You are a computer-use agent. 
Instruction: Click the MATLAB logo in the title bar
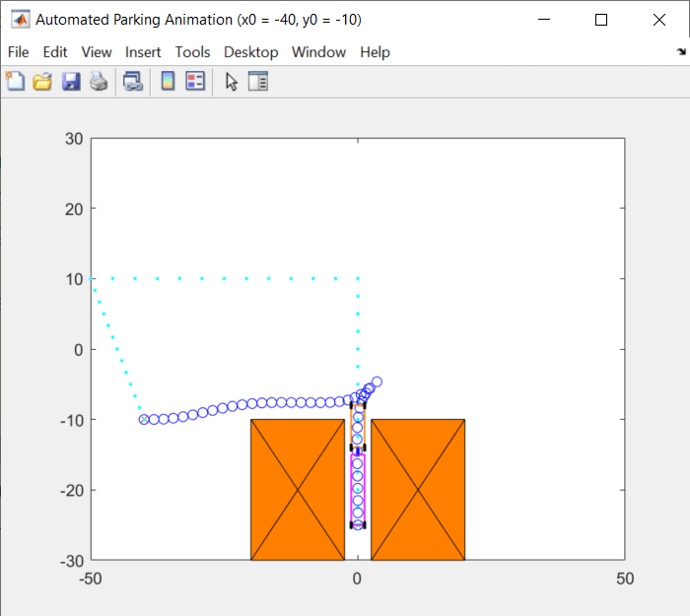pyautogui.click(x=21, y=20)
